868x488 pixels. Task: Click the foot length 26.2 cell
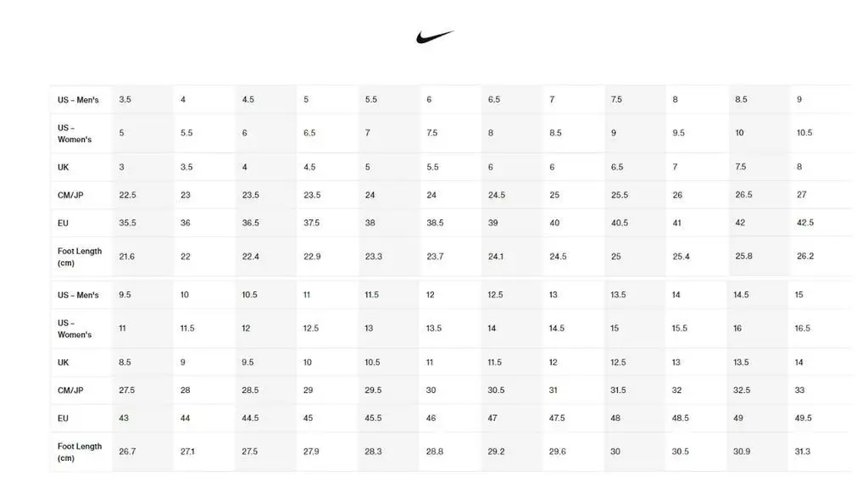[804, 257]
